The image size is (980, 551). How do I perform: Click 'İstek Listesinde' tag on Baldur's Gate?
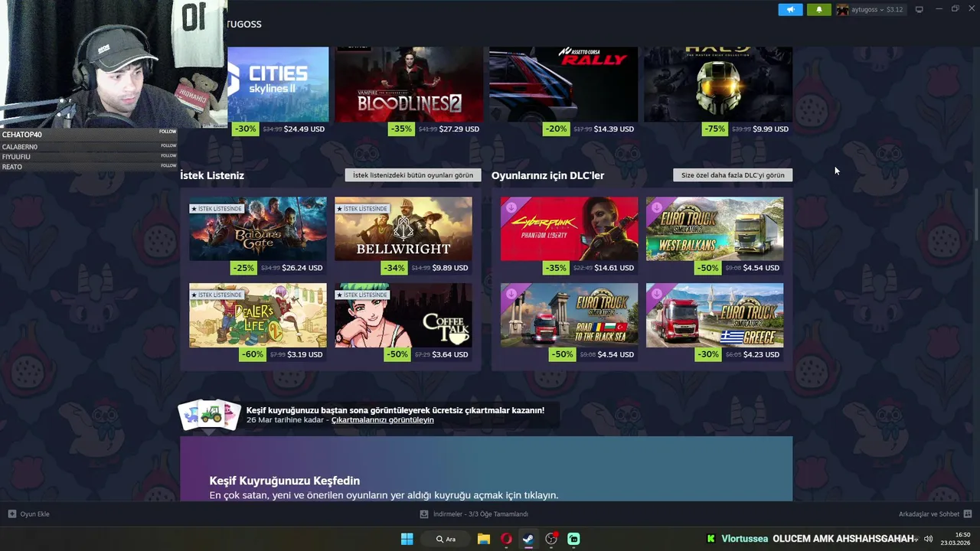pyautogui.click(x=217, y=209)
